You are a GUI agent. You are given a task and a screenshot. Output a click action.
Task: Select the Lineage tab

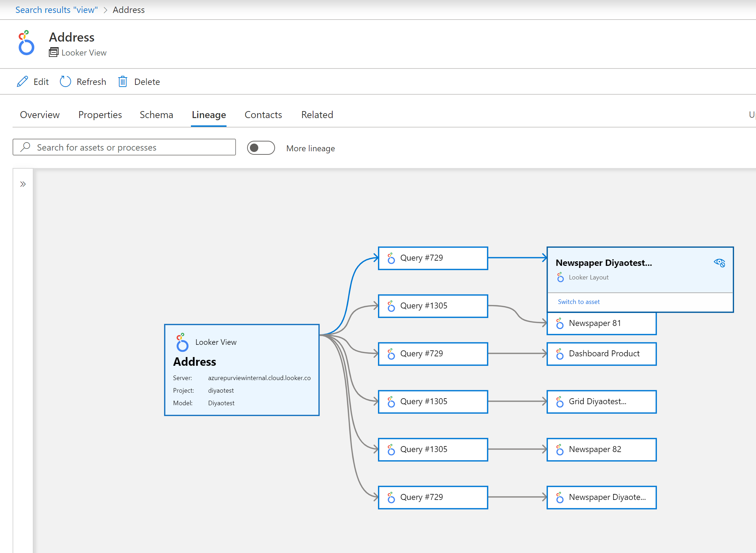pos(209,115)
